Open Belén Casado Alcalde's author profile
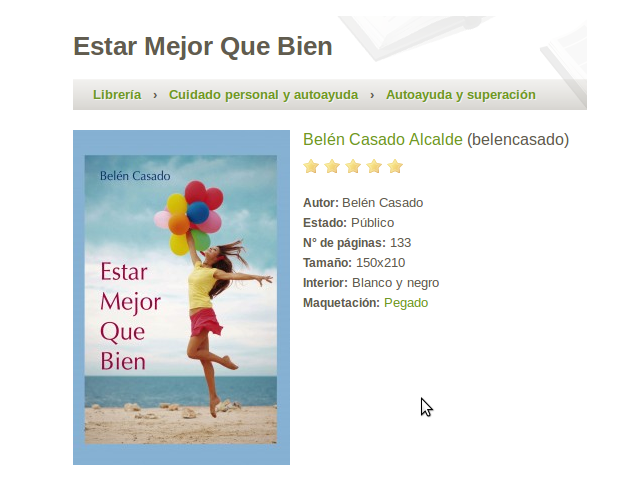 tap(383, 140)
